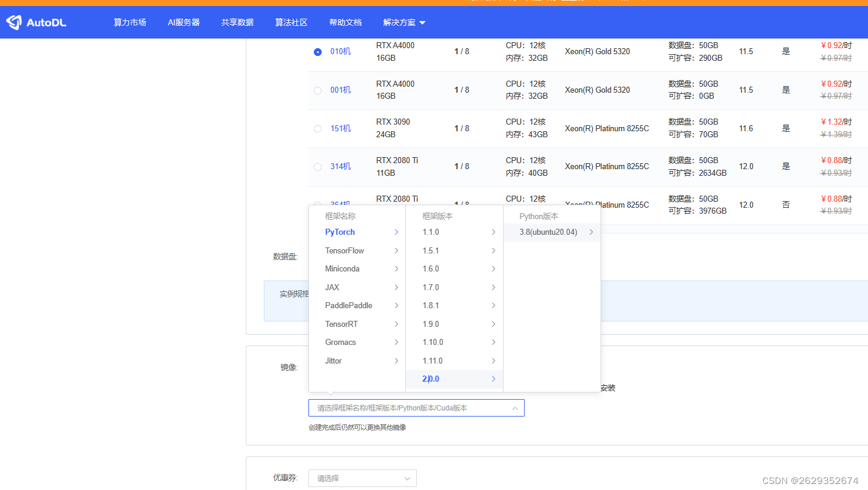This screenshot has width=868, height=490.
Task: Select framework version 1.6.0
Action: [x=454, y=269]
